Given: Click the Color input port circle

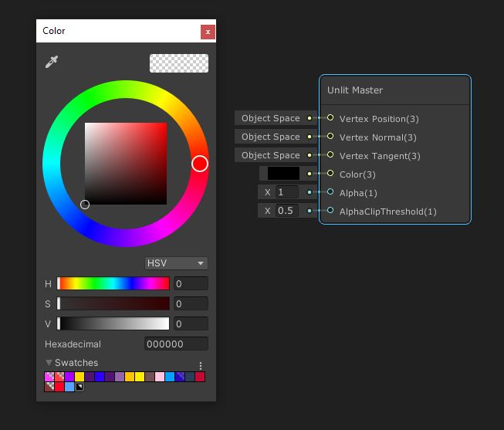Looking at the screenshot, I should tap(330, 174).
